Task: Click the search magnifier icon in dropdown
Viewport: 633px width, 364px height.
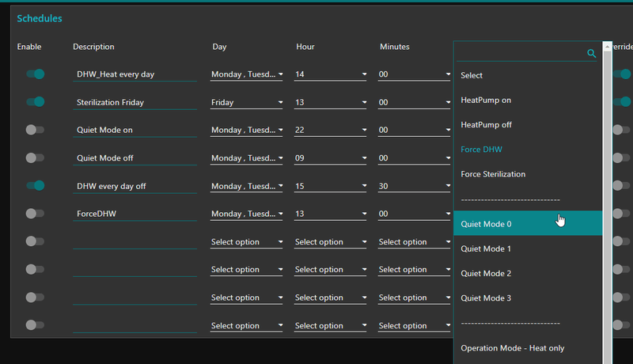Action: point(591,53)
